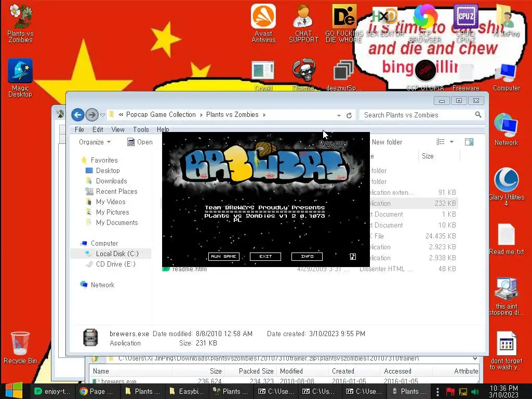Viewport: 532px width, 399px height.
Task: Open the CPUID CPU-Z desktop shortcut
Action: [x=465, y=23]
